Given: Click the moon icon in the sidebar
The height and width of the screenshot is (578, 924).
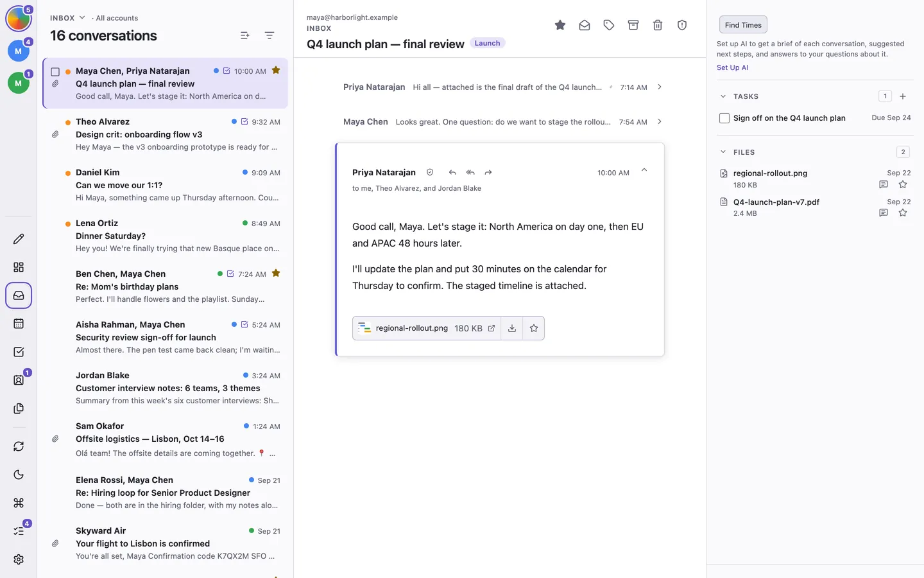Looking at the screenshot, I should pyautogui.click(x=19, y=475).
